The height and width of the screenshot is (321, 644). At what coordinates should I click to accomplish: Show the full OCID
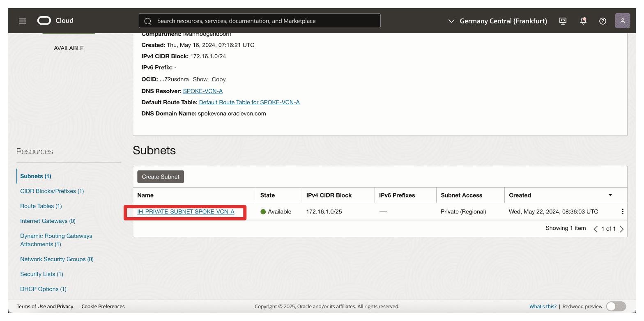click(200, 79)
